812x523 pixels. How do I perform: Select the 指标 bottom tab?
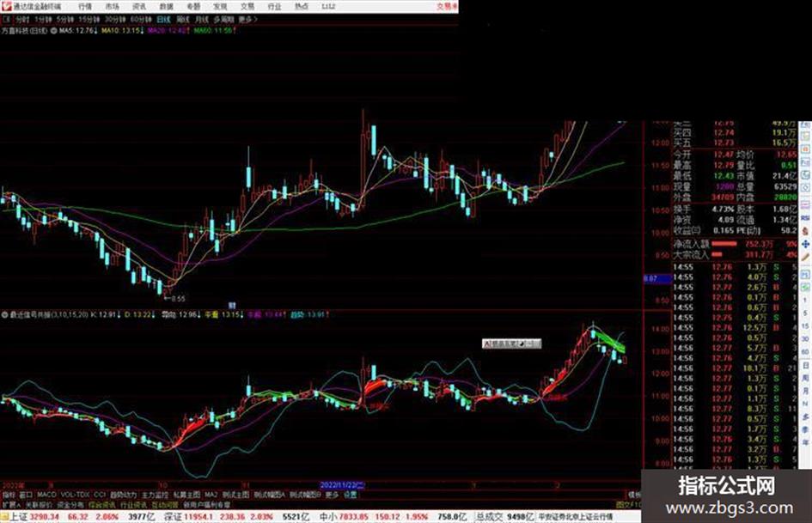pyautogui.click(x=9, y=495)
